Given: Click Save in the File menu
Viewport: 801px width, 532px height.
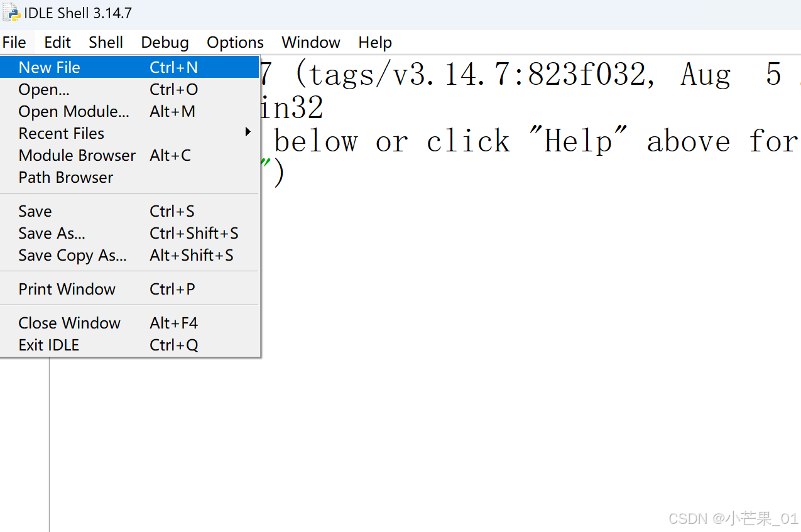Looking at the screenshot, I should pos(129,211).
